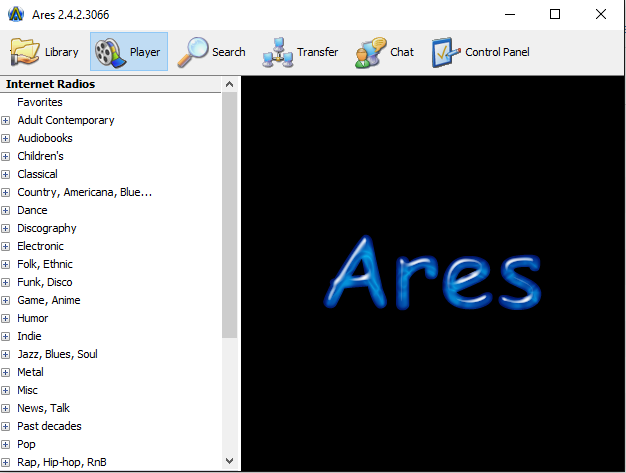The height and width of the screenshot is (473, 626).
Task: Expand the Humor category
Action: pyautogui.click(x=6, y=319)
